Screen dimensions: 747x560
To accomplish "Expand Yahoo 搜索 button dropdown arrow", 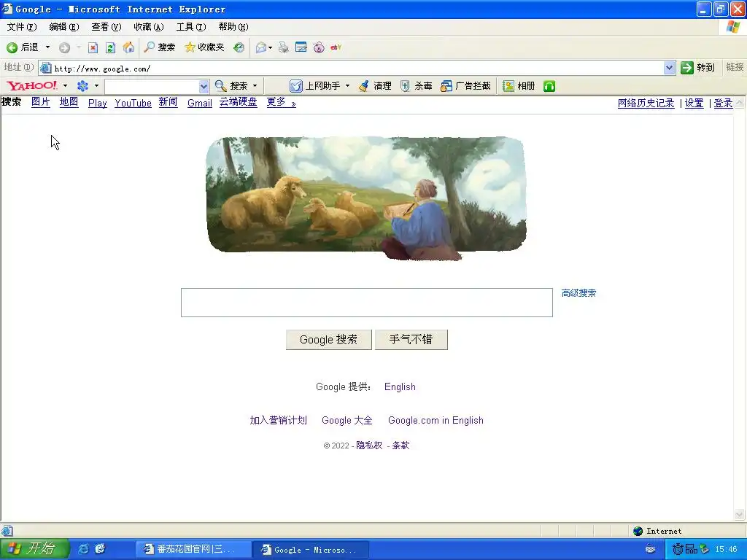I will point(255,86).
